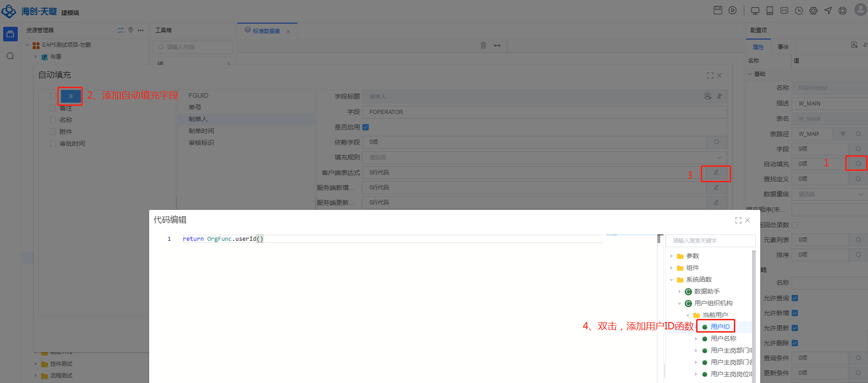Expand the 参数 folder in function tree

(672, 256)
